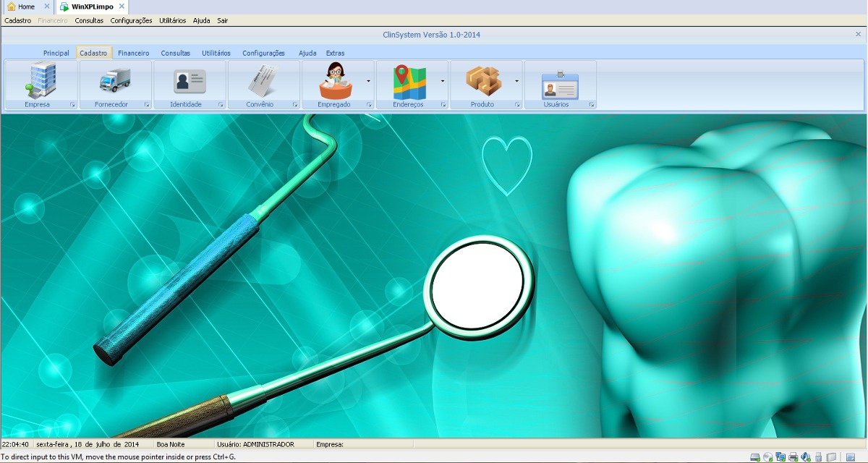Close the ClinSystem window with X
The width and height of the screenshot is (868, 463).
(x=858, y=34)
